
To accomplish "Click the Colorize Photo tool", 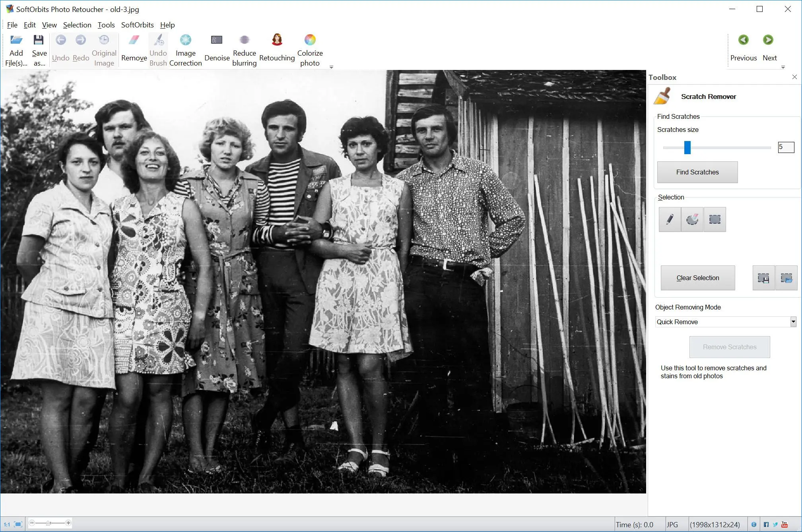I will [x=309, y=50].
